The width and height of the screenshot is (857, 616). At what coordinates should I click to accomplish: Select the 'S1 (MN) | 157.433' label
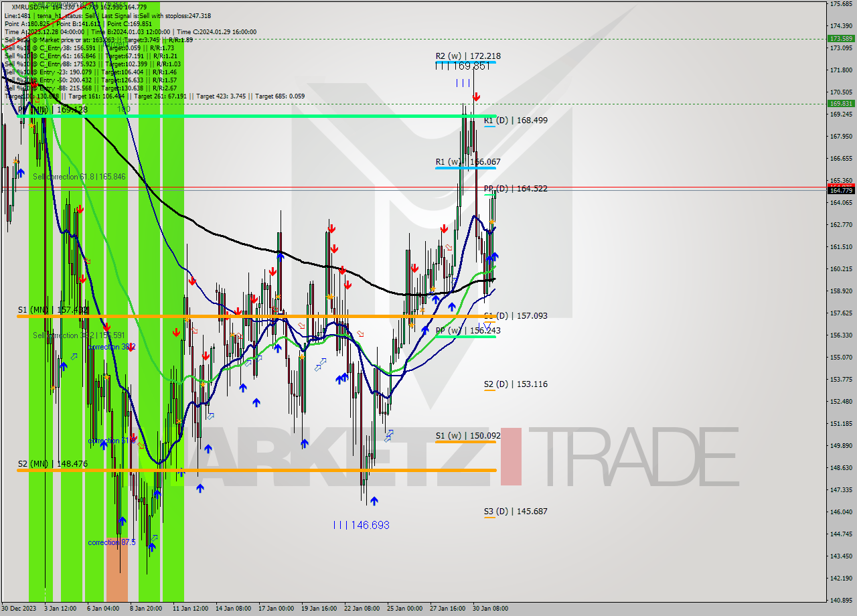tap(53, 310)
